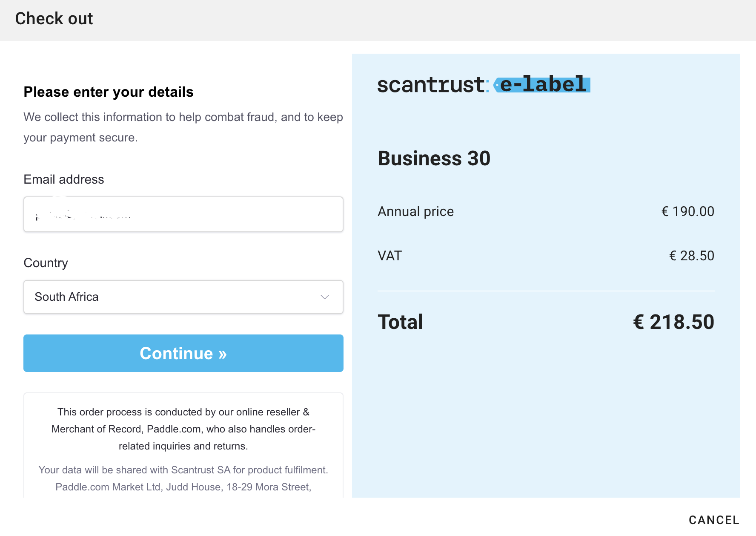The image size is (756, 536).
Task: Click CANCEL to exit checkout
Action: pos(714,520)
